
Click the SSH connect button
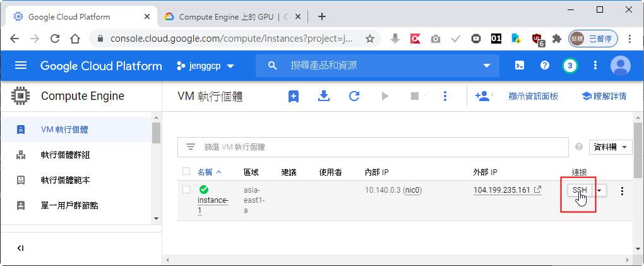pyautogui.click(x=580, y=190)
